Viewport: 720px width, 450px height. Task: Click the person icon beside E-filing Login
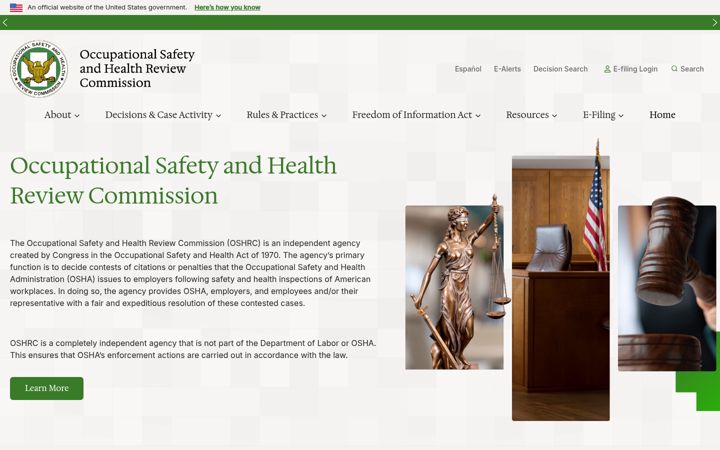[607, 69]
